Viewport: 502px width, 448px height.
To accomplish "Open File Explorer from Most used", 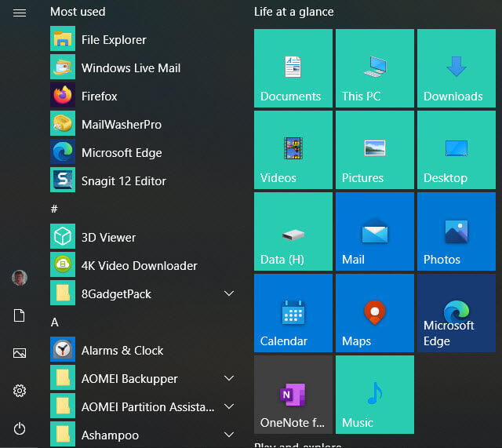I will [144, 40].
